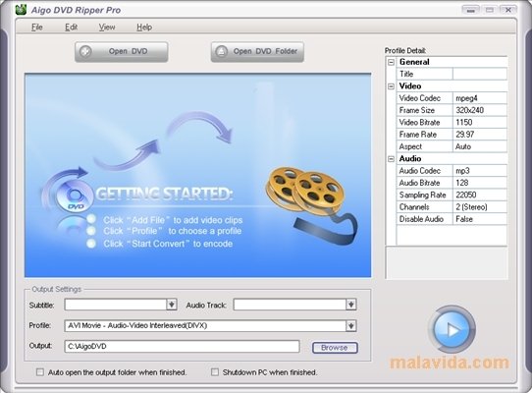Select the Channels value 2 (Stereo)
Image resolution: width=532 pixels, height=393 pixels.
[x=480, y=207]
